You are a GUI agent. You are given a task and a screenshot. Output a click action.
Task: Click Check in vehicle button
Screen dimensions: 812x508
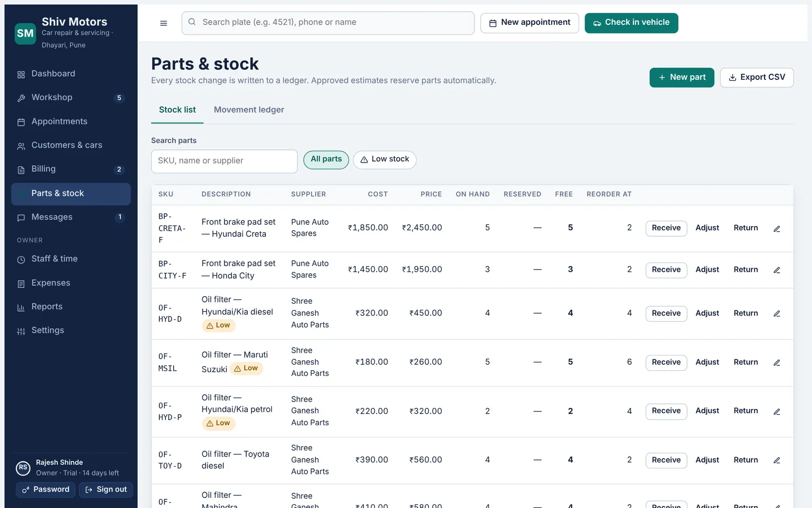click(x=631, y=23)
